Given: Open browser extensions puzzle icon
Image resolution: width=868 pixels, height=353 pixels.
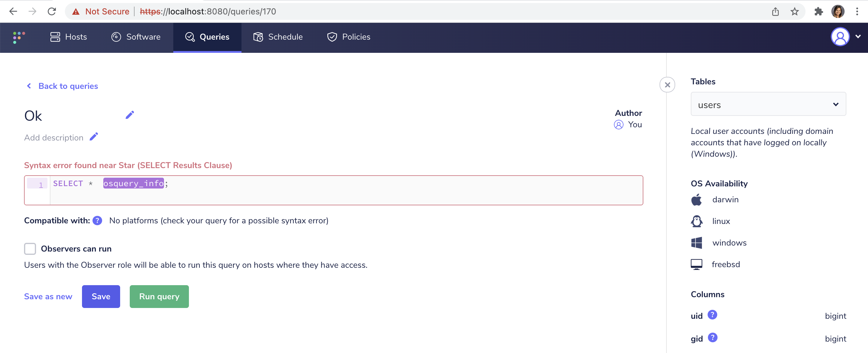Looking at the screenshot, I should tap(818, 11).
